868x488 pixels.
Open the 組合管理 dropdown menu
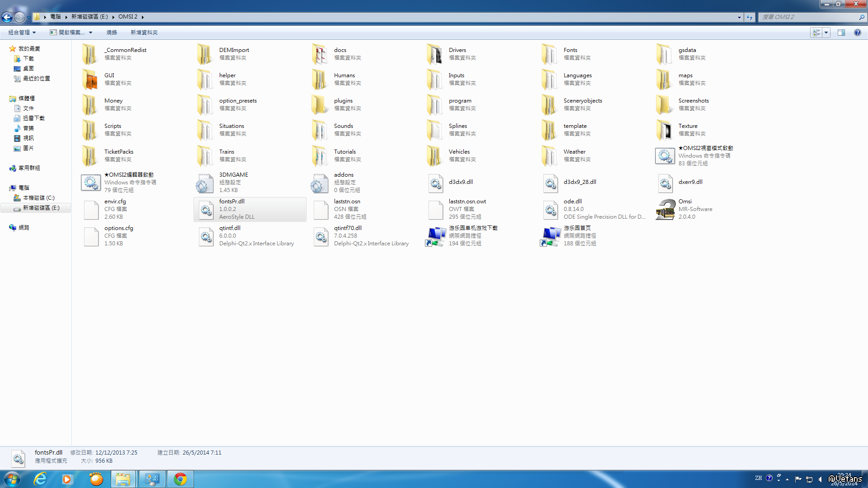pos(22,33)
